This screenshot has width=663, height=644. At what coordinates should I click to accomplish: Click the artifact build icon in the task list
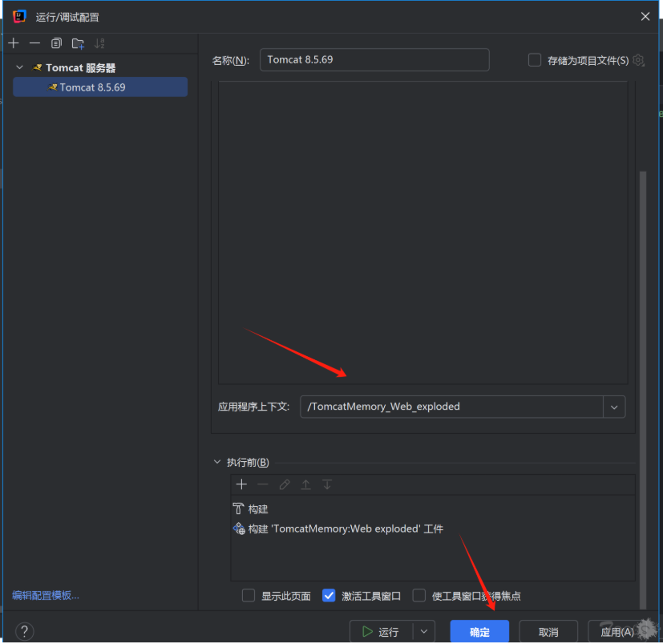[x=239, y=529]
